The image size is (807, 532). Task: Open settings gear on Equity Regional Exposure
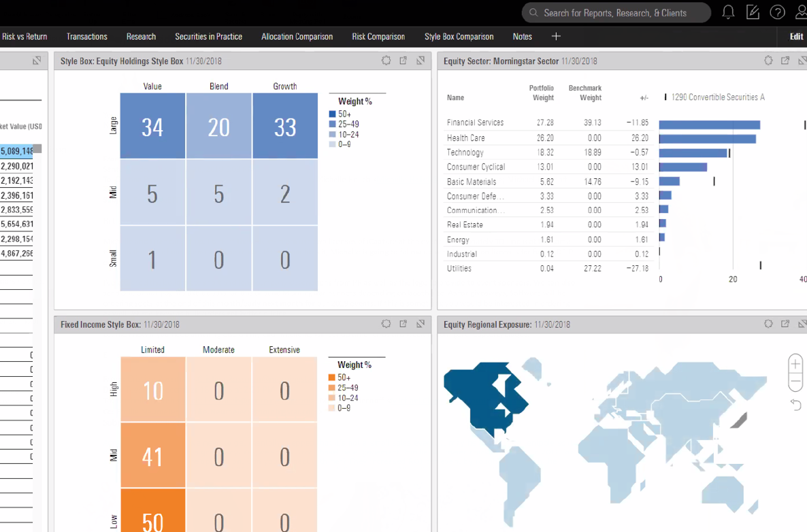point(768,324)
